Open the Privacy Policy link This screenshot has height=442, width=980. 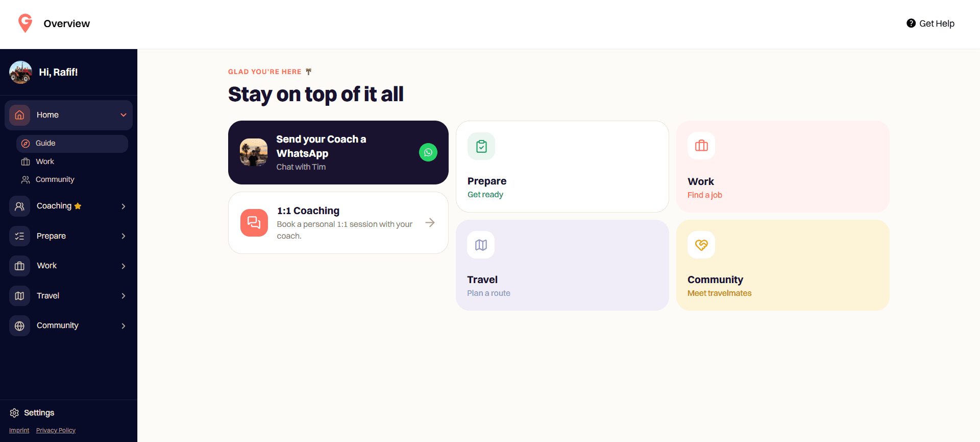56,430
